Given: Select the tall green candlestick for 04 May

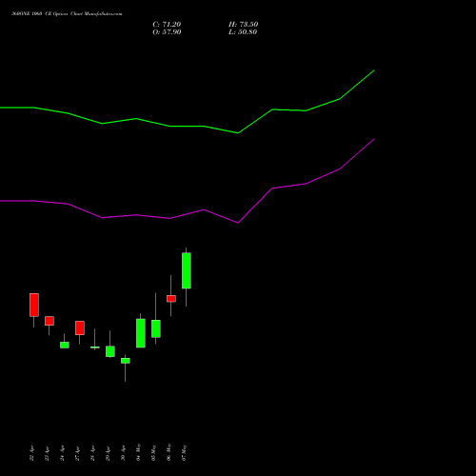Looking at the screenshot, I should tap(141, 333).
